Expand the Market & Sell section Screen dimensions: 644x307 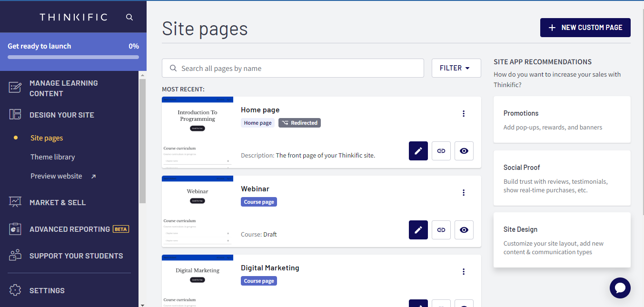(58, 202)
